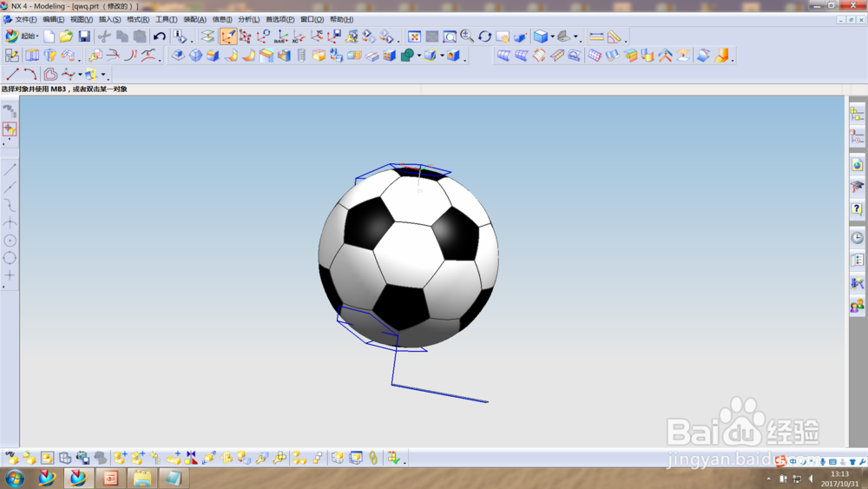Click the measure angle icon
This screenshot has height=489, width=868.
click(614, 36)
